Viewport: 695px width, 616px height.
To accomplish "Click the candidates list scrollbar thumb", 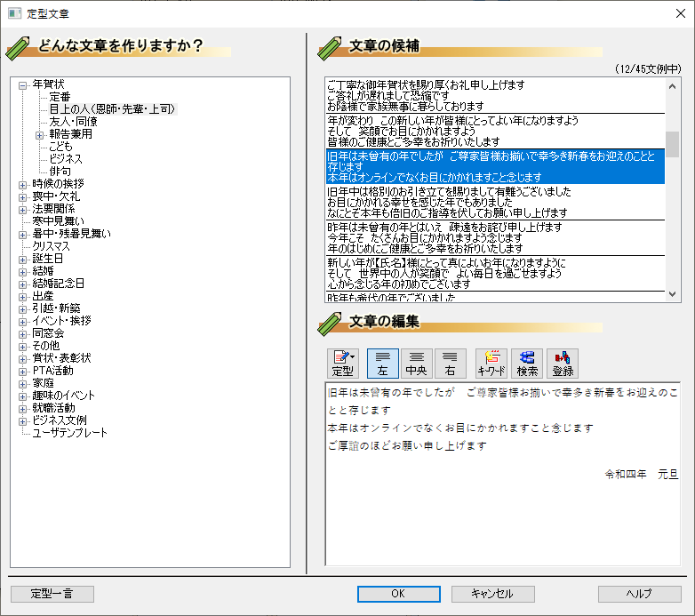I will [x=672, y=144].
